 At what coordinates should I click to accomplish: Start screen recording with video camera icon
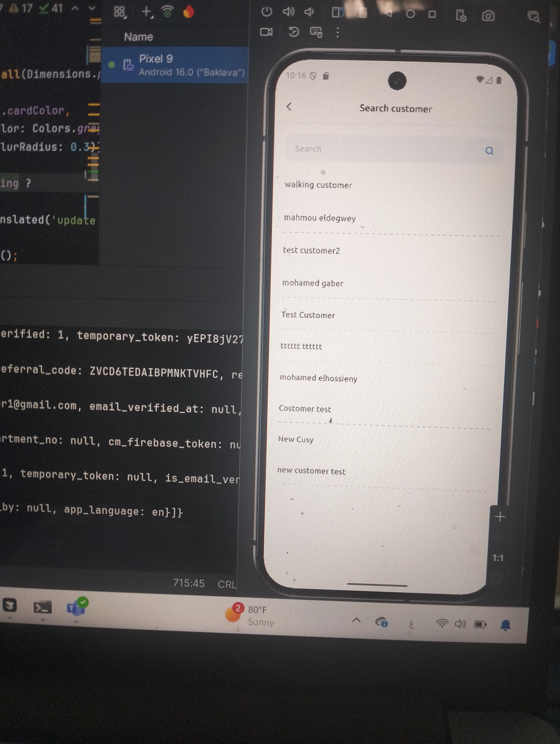coord(266,32)
